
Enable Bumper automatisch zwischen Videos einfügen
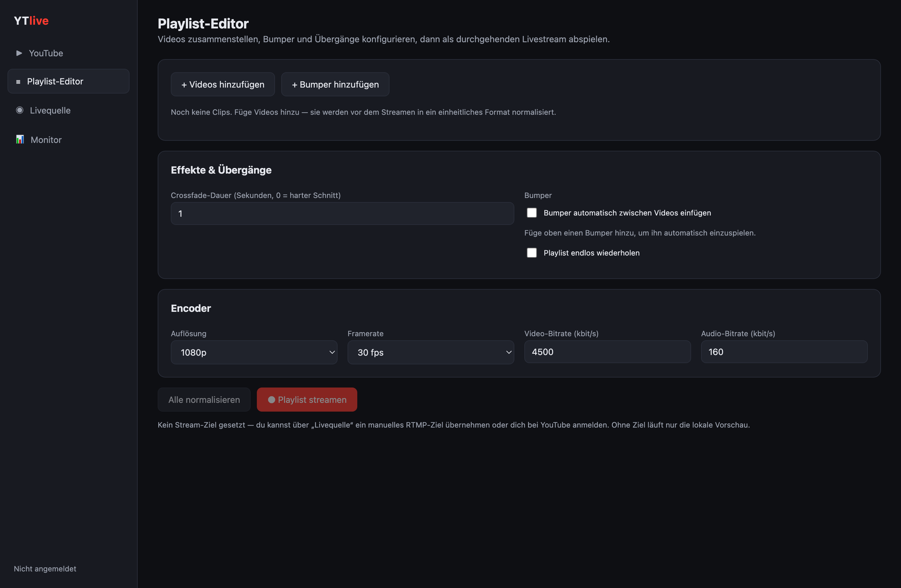pyautogui.click(x=532, y=213)
